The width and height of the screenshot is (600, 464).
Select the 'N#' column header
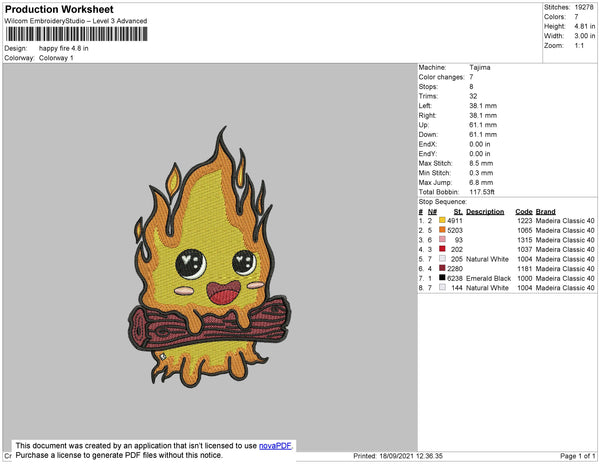432,212
